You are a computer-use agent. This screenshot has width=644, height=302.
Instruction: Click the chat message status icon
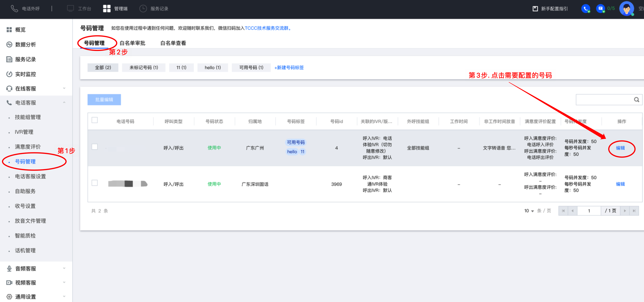(600, 9)
